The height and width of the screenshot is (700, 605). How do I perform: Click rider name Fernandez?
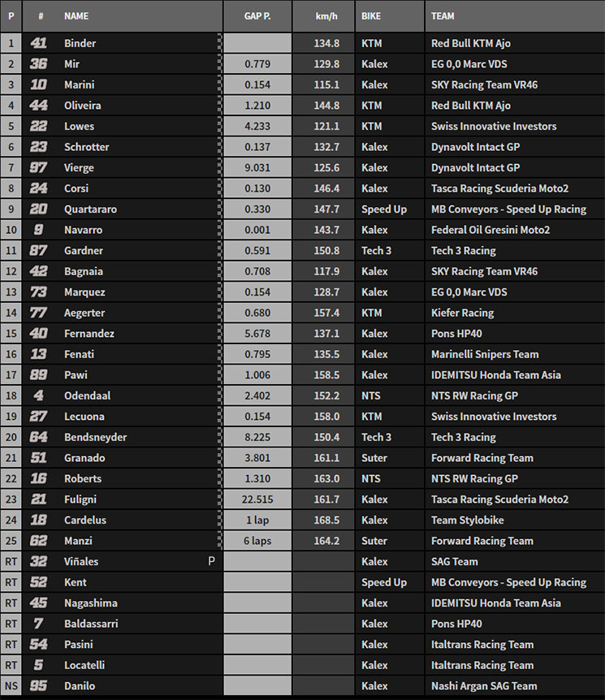point(89,334)
